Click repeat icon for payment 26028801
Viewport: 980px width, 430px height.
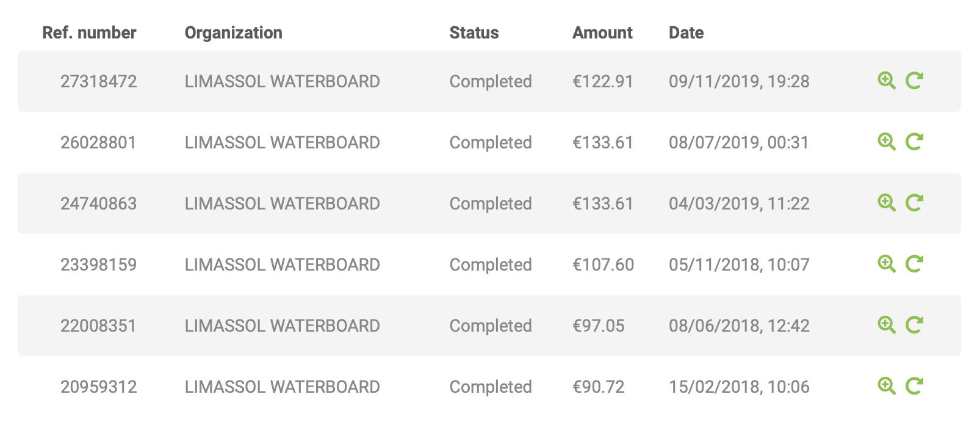coord(914,142)
